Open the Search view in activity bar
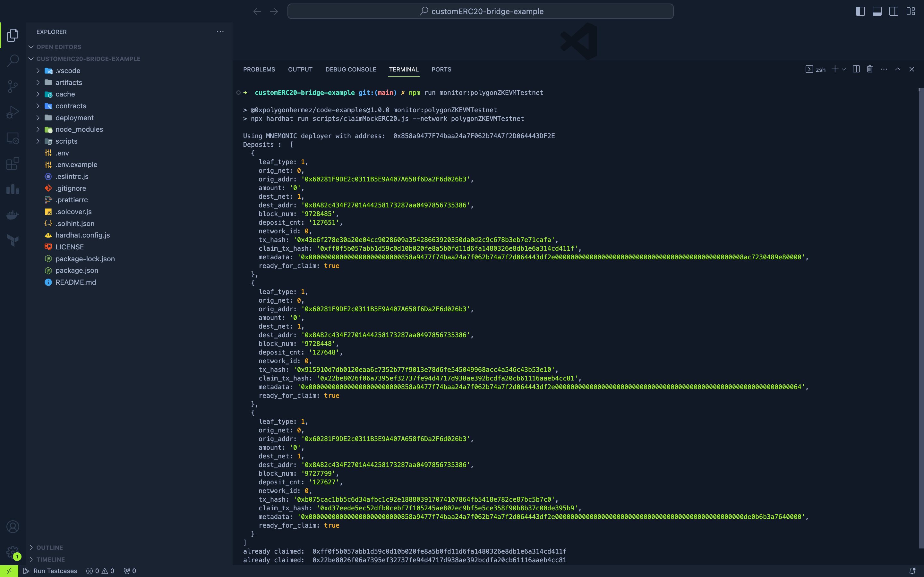924x577 pixels. [x=13, y=60]
